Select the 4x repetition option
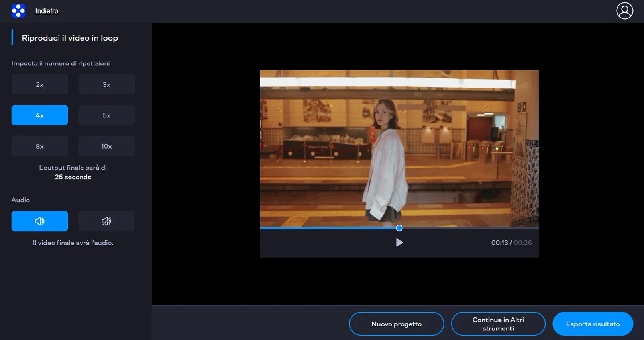 [39, 115]
